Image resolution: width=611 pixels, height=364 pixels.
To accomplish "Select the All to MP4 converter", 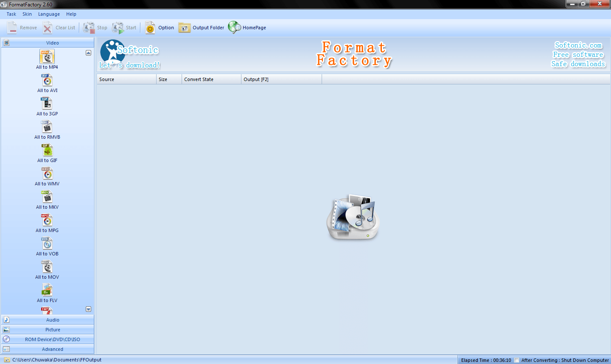I will 47,59.
